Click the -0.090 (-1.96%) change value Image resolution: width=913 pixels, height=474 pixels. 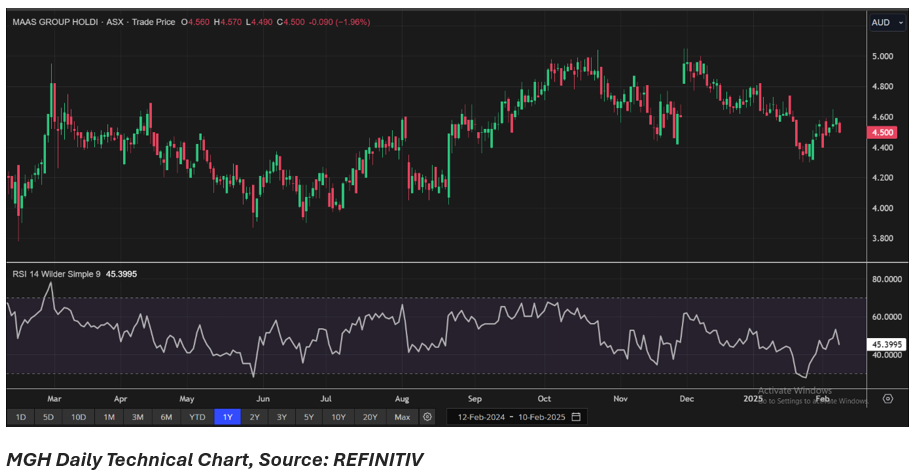tap(339, 22)
